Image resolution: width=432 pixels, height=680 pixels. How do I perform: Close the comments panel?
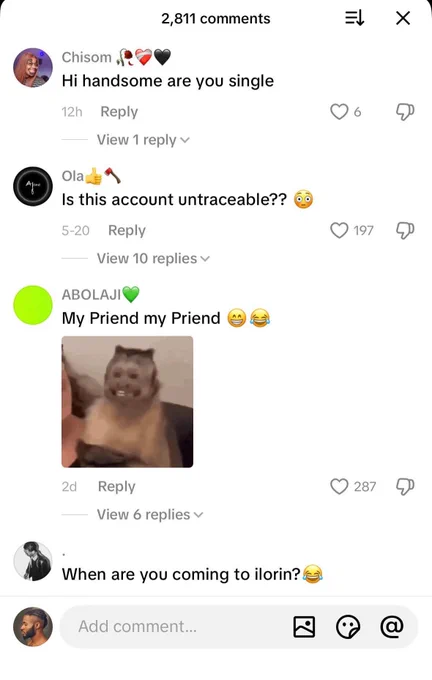click(x=403, y=18)
